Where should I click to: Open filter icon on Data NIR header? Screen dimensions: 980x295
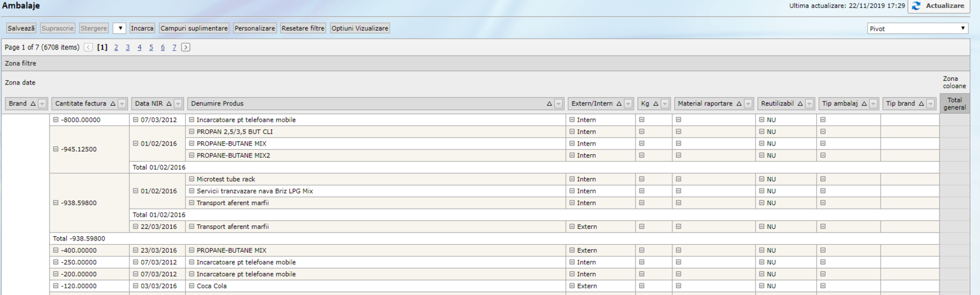pyautogui.click(x=178, y=104)
